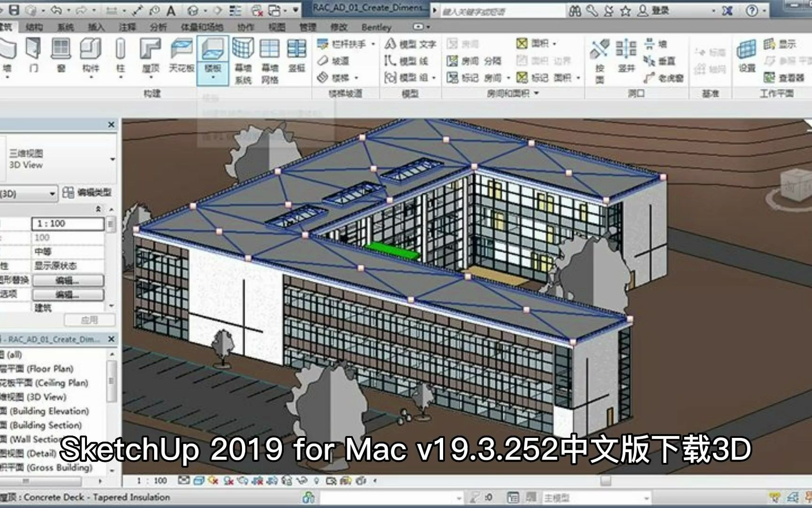Select the Dormer (老虎窗) opening tool
Image resolution: width=812 pixels, height=508 pixels.
(x=664, y=78)
